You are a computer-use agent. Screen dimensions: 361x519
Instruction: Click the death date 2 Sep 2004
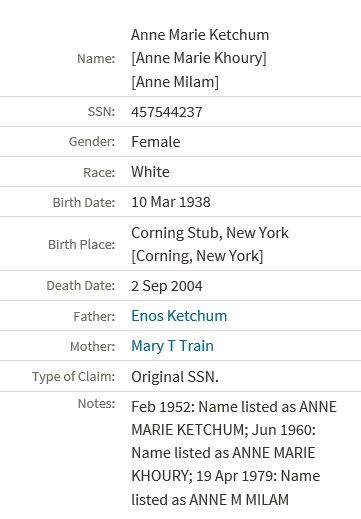(167, 286)
